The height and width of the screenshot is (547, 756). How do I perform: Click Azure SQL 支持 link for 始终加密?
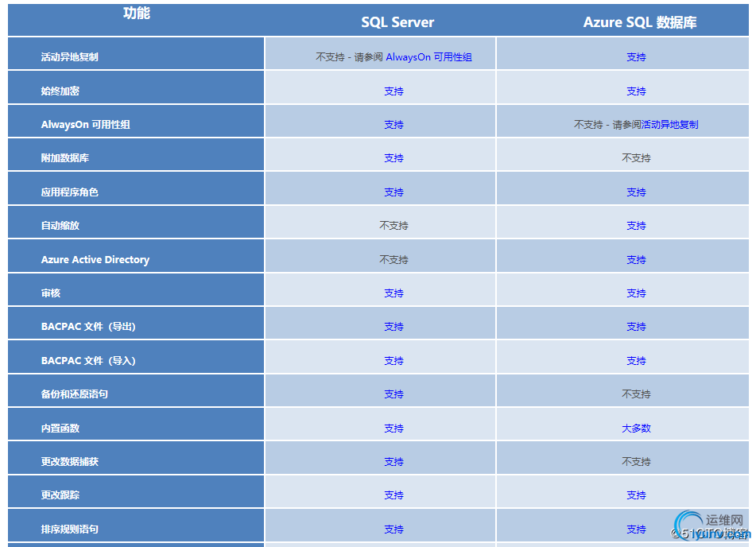click(636, 91)
